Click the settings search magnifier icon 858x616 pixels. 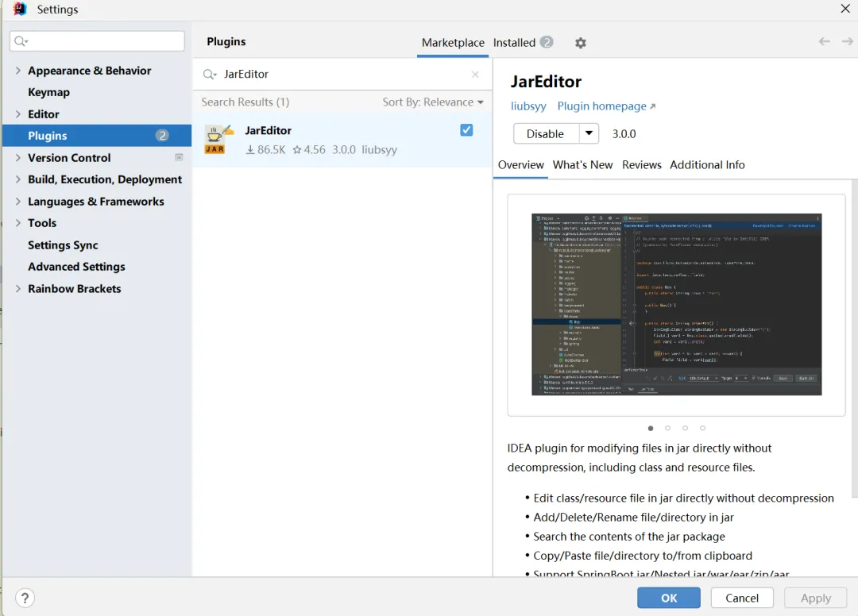[21, 41]
